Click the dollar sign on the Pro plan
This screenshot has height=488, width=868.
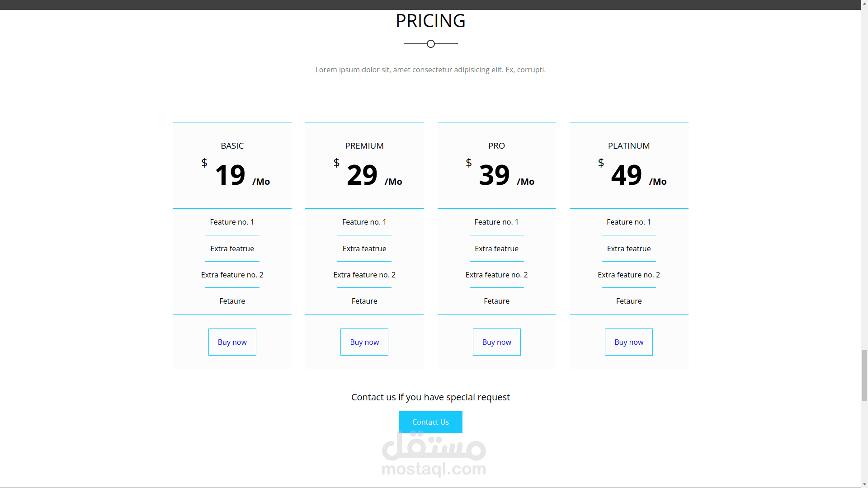tap(469, 163)
